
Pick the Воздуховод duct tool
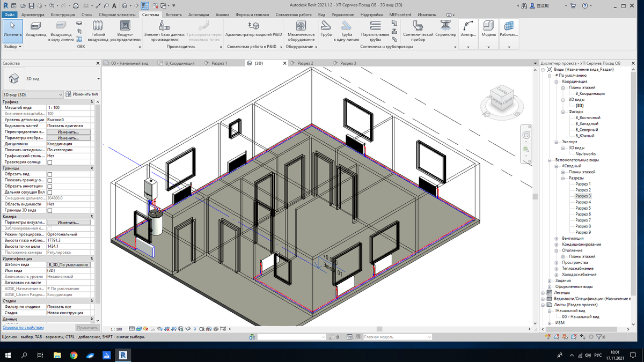(36, 29)
